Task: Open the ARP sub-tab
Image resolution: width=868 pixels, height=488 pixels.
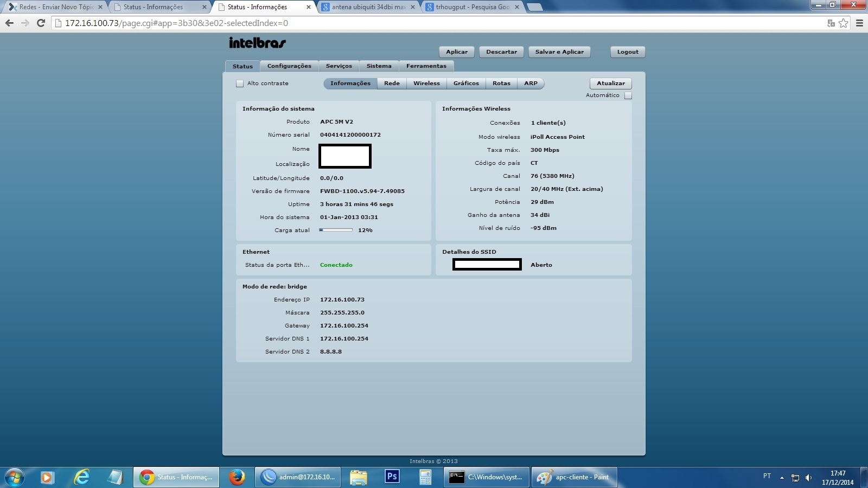Action: (x=531, y=84)
